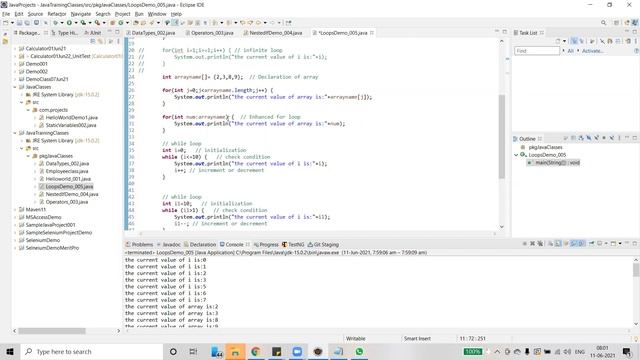
Task: Open the Debug configurations dropdown arrow
Action: click(x=62, y=22)
